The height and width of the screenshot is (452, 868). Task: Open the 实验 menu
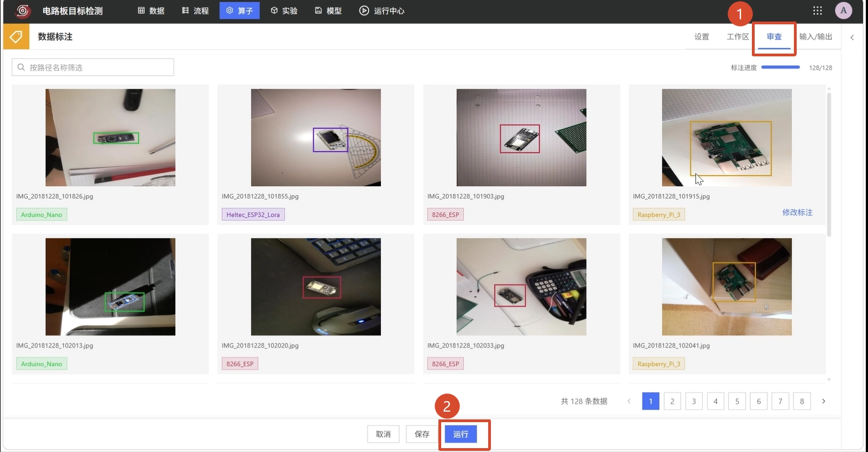pos(284,10)
